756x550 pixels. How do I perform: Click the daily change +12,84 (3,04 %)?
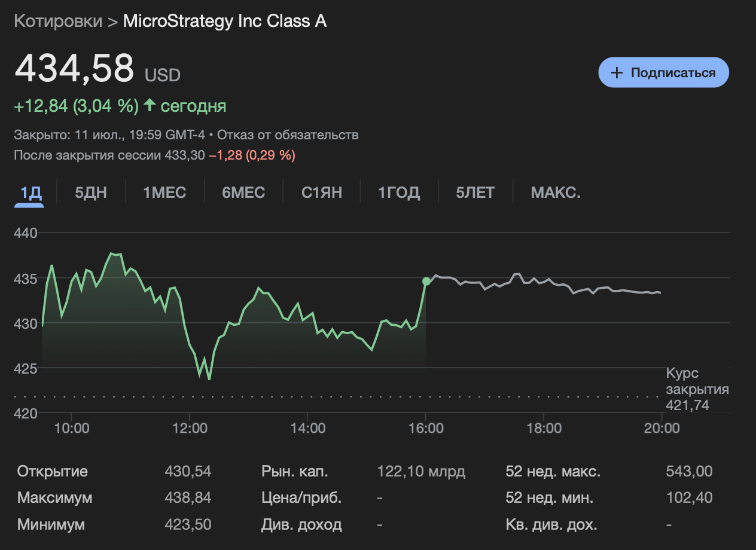coord(77,106)
